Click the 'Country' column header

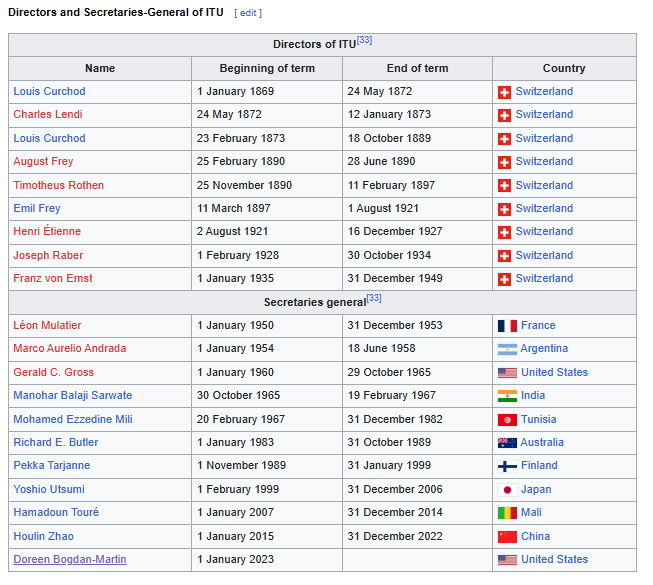[564, 68]
